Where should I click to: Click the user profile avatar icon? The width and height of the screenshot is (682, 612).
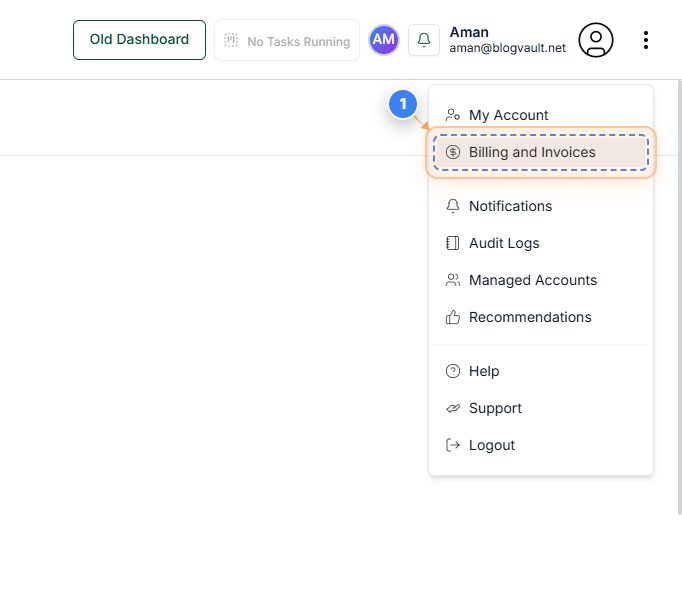click(x=595, y=40)
